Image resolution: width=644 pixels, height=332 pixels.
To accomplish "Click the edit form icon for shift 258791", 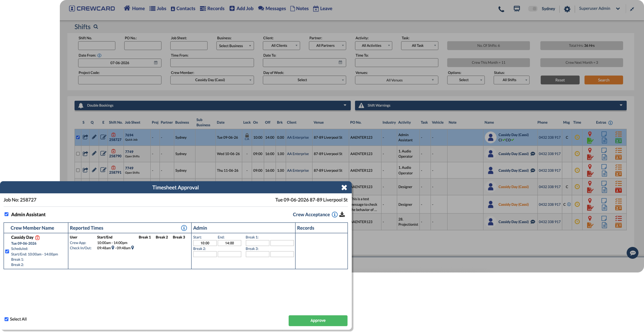I will pos(103,170).
